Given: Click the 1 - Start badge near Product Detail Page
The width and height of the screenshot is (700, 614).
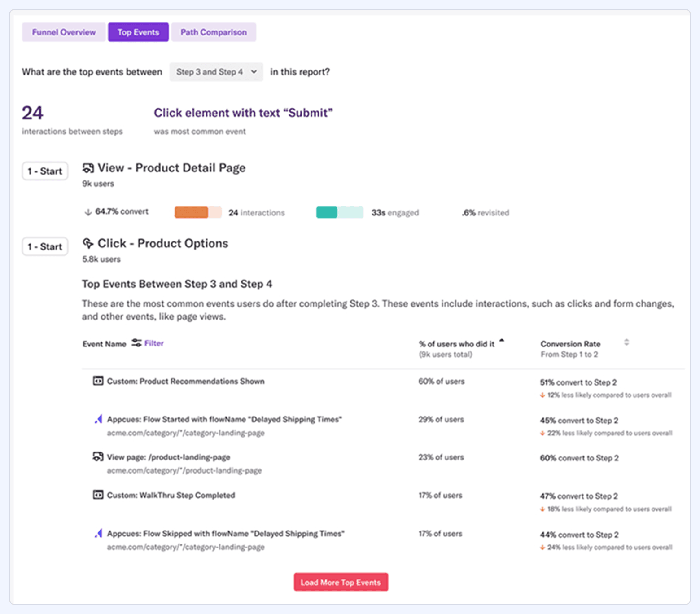Looking at the screenshot, I should [x=45, y=171].
